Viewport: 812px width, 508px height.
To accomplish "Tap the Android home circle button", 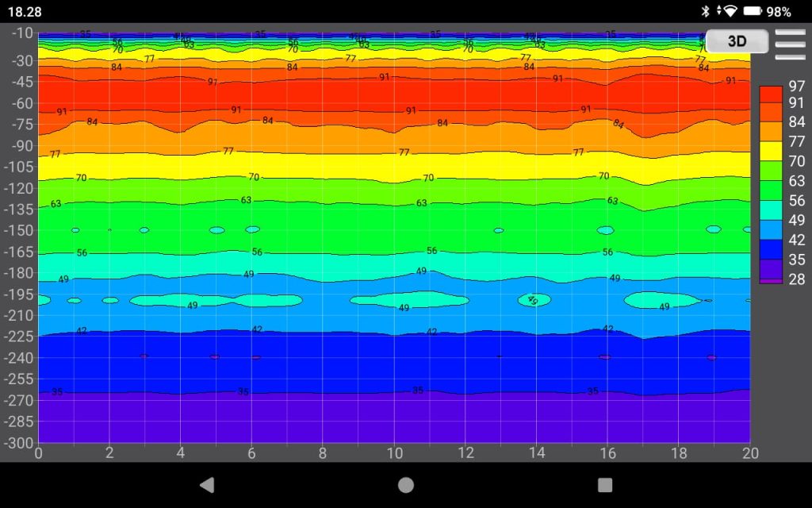I will [406, 485].
